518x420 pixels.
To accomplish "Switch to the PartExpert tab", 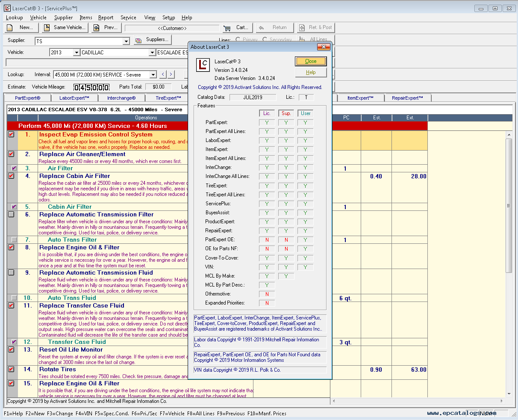I will pyautogui.click(x=27, y=98).
